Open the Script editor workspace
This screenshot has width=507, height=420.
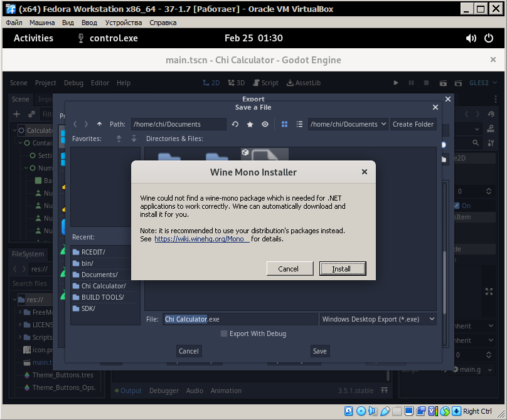pos(265,83)
